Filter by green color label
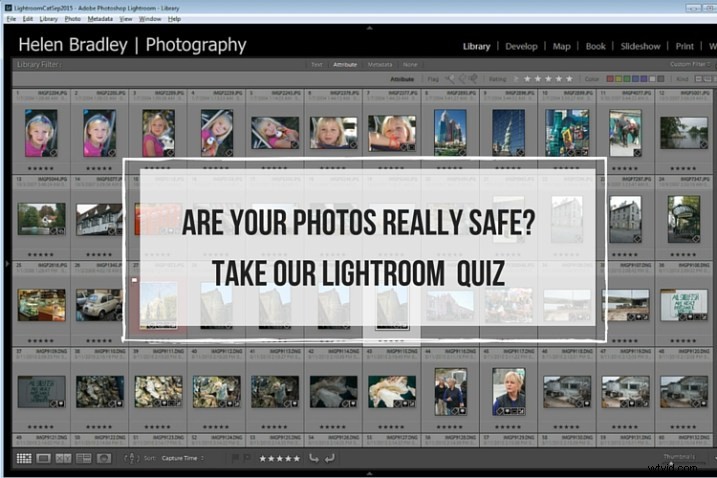Image resolution: width=717 pixels, height=478 pixels. coord(627,79)
